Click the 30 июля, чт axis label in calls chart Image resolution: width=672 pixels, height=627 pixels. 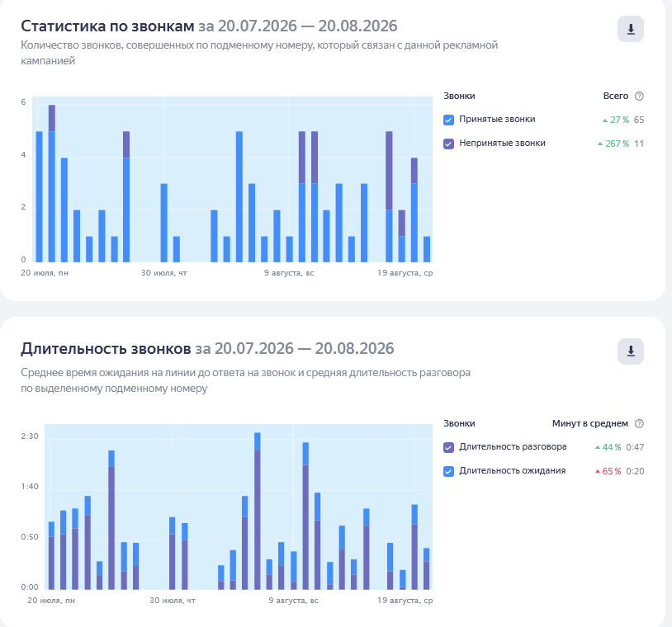[164, 273]
